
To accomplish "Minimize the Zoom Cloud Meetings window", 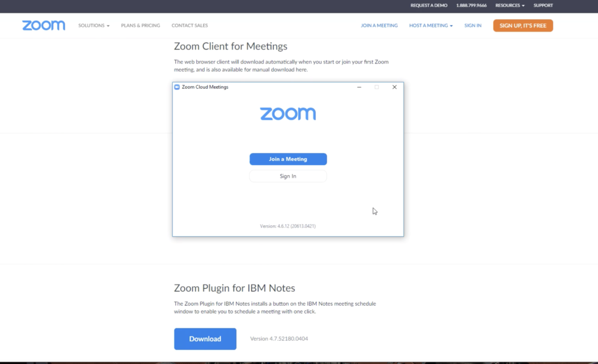I will pos(359,87).
